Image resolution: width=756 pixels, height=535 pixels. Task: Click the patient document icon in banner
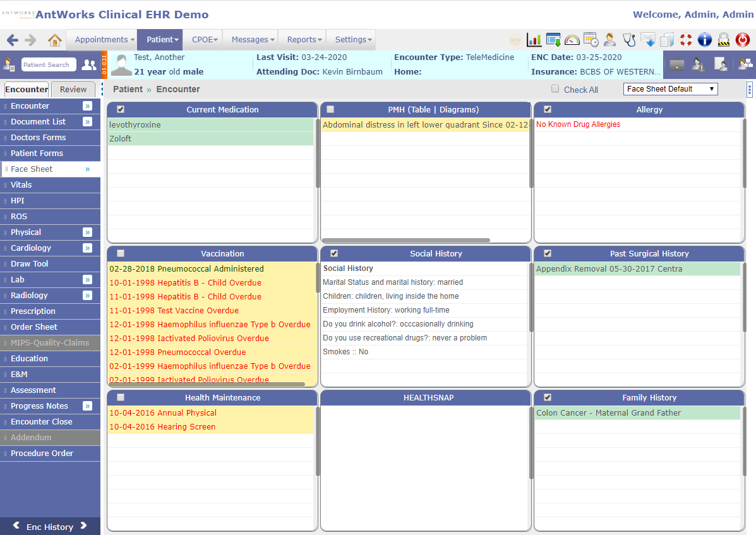(721, 64)
